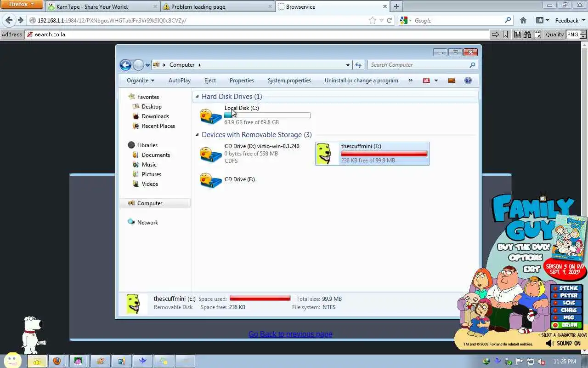Click Properties in Explorer toolbar
The width and height of the screenshot is (588, 368).
click(x=242, y=80)
